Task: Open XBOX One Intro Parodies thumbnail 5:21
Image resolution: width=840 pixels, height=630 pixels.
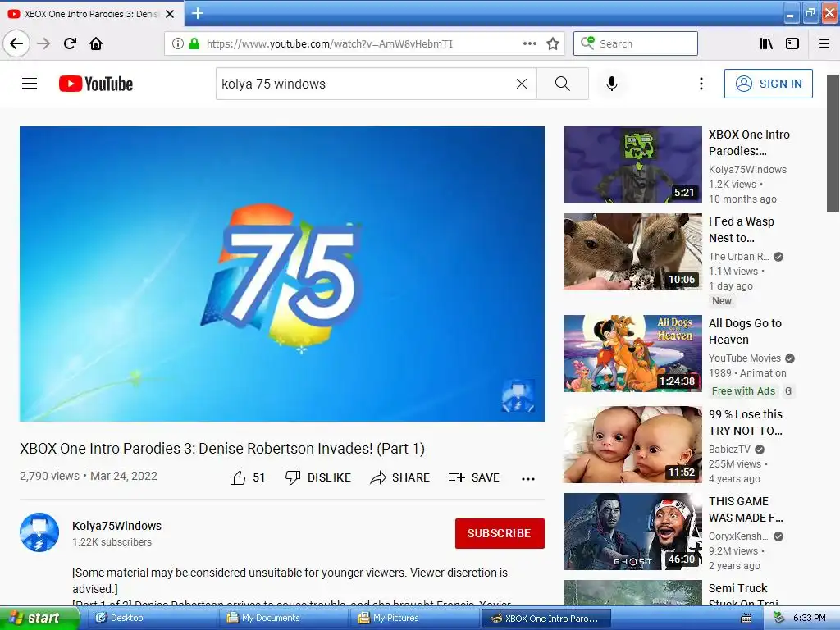Action: pos(632,164)
